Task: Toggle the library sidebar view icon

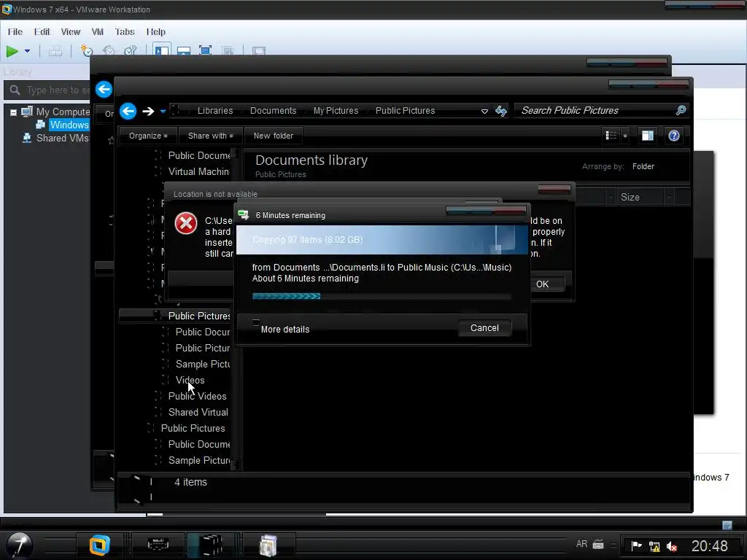Action: click(x=162, y=50)
